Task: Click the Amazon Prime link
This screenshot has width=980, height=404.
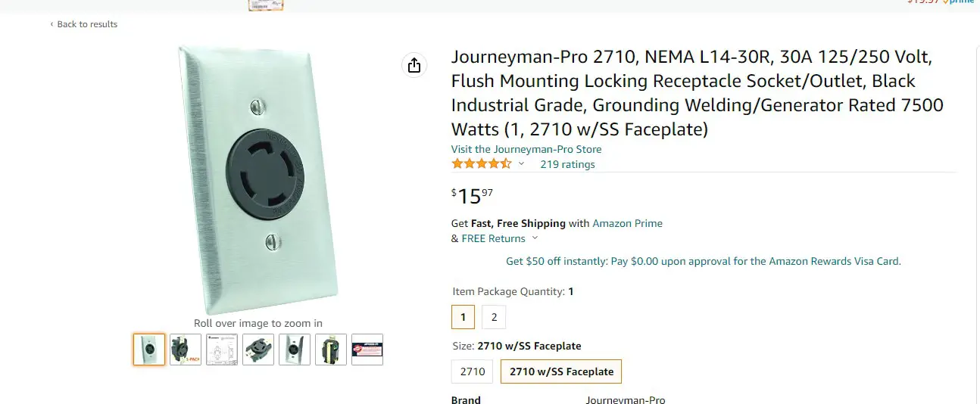Action: coord(627,223)
